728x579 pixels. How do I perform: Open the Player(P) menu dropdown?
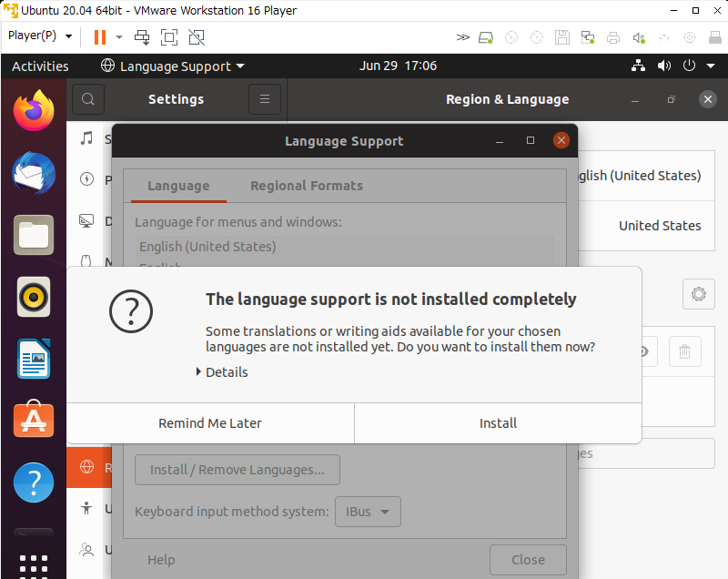click(x=40, y=36)
